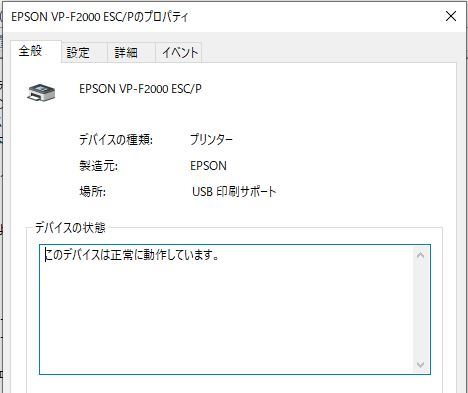Click inside the デバイスの状態 text box
468x393 pixels.
(235, 309)
